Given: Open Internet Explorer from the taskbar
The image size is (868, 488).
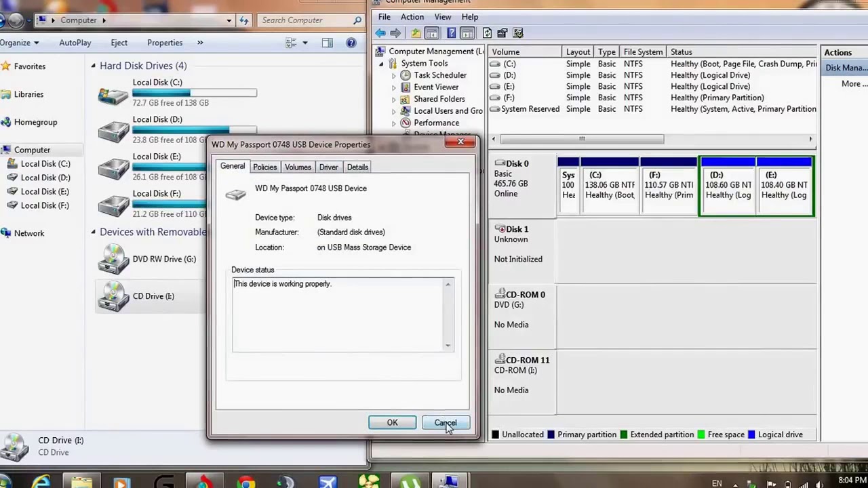Looking at the screenshot, I should tap(41, 482).
